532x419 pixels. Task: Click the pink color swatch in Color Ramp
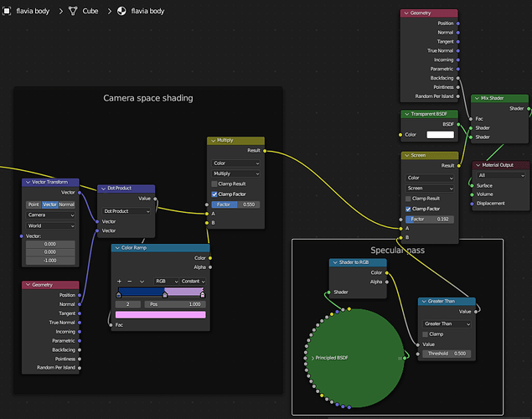[x=160, y=315]
